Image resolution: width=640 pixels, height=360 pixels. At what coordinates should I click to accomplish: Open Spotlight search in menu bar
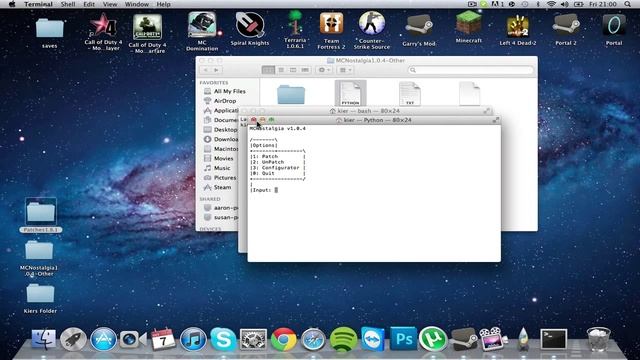pos(627,4)
